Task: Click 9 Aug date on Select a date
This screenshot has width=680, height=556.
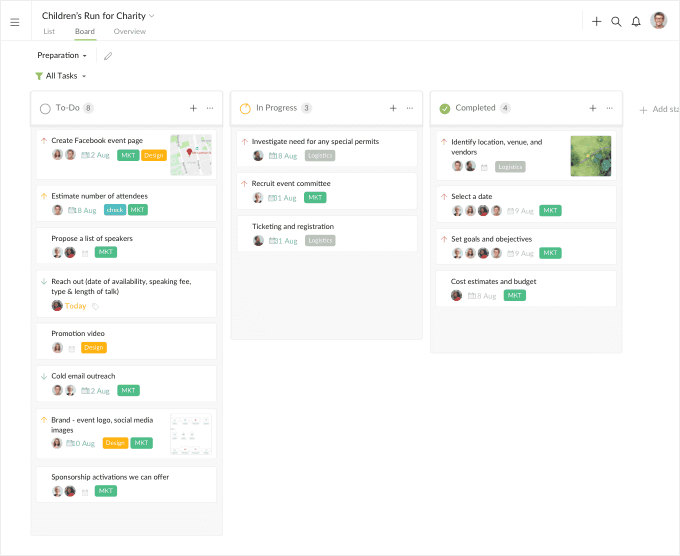Action: click(x=520, y=211)
